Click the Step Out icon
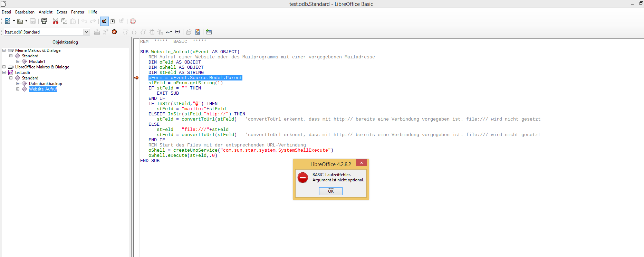This screenshot has width=644, height=257. point(143,32)
